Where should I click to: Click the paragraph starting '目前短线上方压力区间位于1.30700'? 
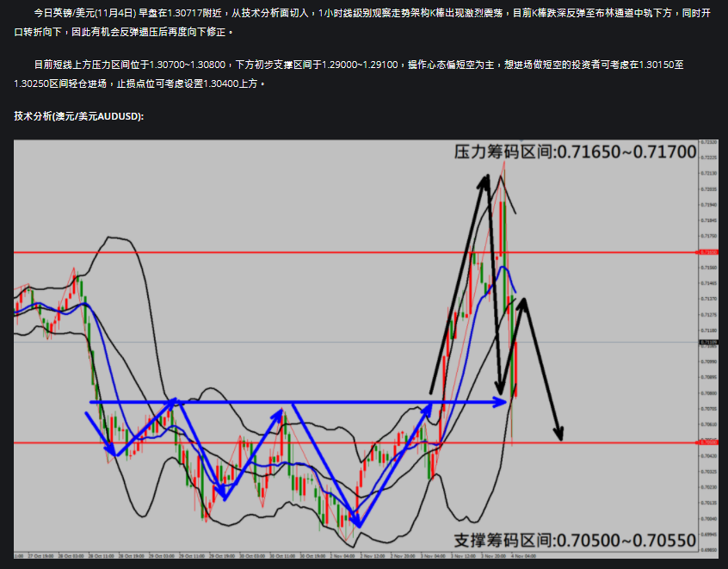pyautogui.click(x=349, y=74)
